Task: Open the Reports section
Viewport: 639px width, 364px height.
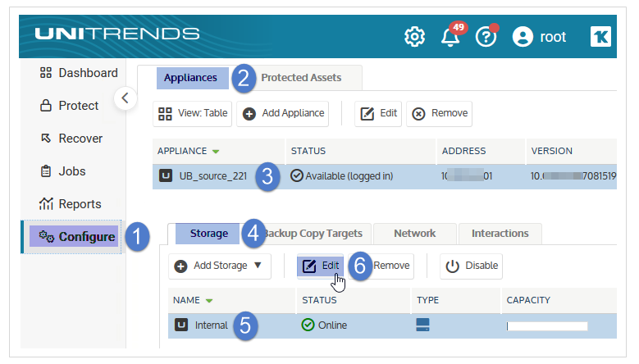Action: [70, 203]
